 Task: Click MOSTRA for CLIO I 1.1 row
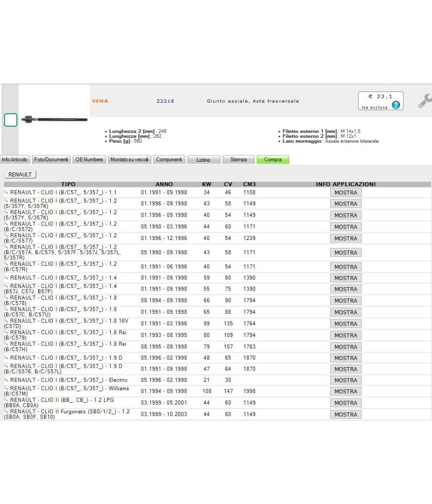click(346, 192)
